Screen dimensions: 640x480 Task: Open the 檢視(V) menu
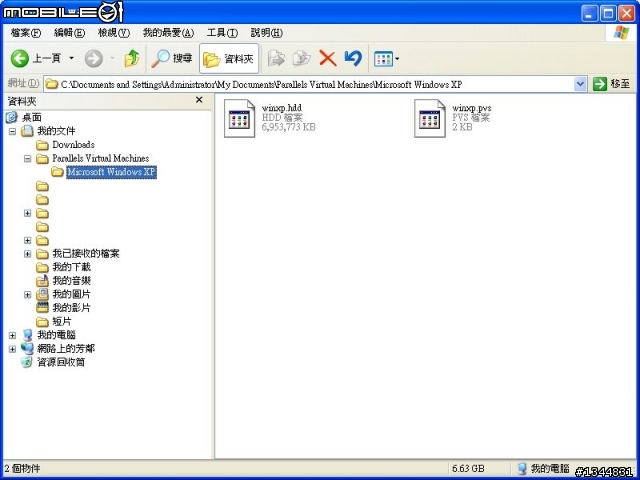pos(114,33)
